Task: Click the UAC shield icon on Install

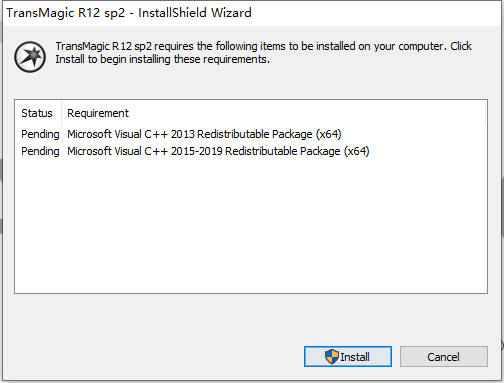Action: 332,356
